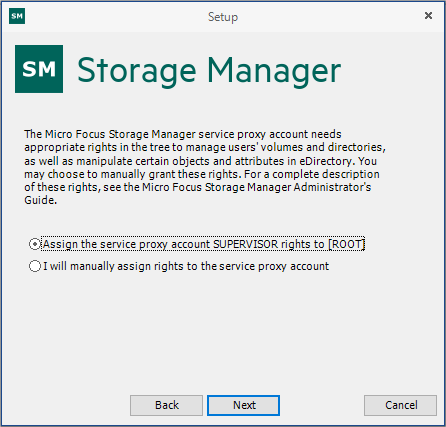446x427 pixels.
Task: Click the large green SM logo
Action: [39, 69]
